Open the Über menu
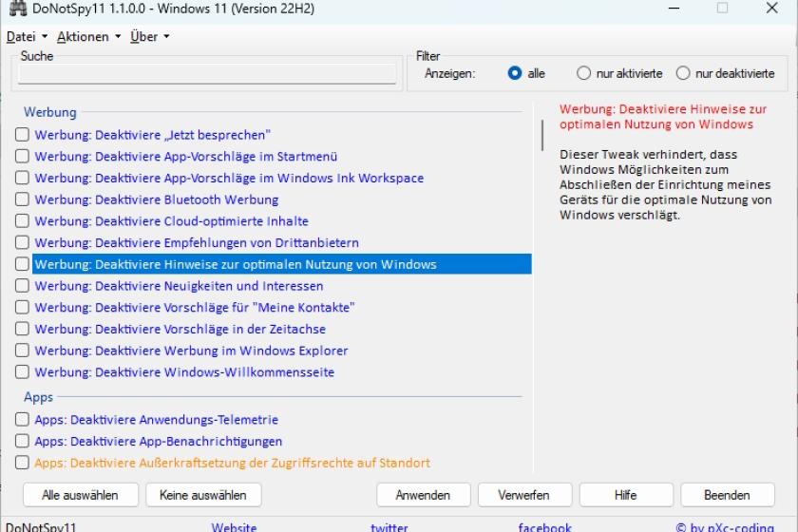This screenshot has height=532, width=798. [150, 37]
